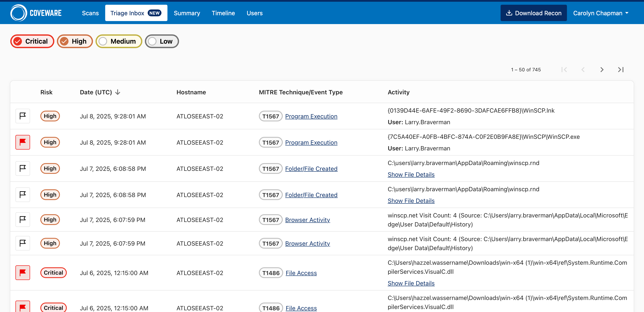The width and height of the screenshot is (644, 312).
Task: Enable the Medium risk filter
Action: pos(119,41)
